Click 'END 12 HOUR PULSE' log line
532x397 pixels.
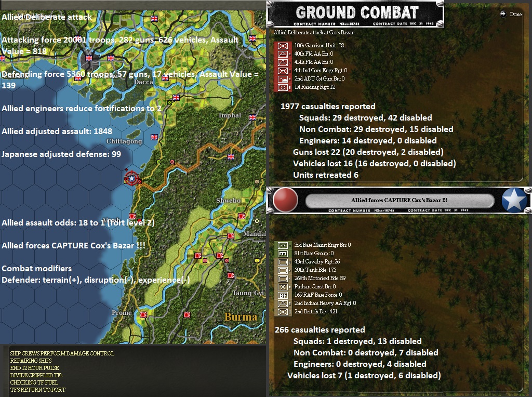(34, 368)
